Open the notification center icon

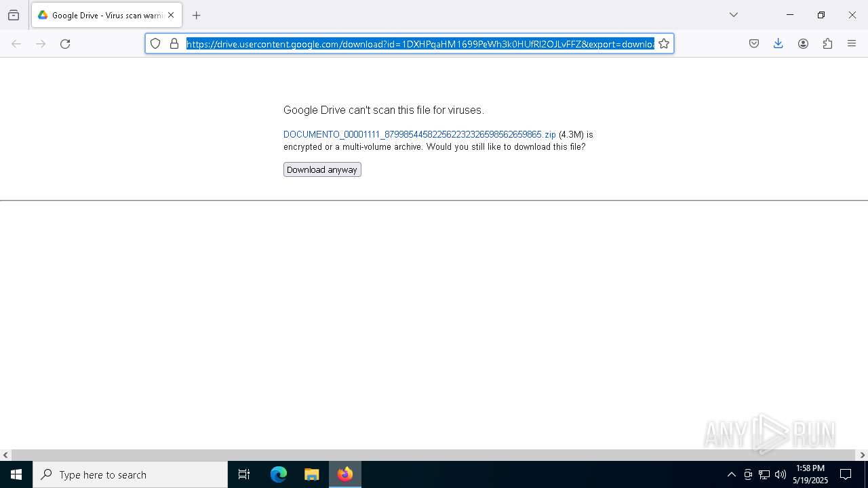(846, 474)
